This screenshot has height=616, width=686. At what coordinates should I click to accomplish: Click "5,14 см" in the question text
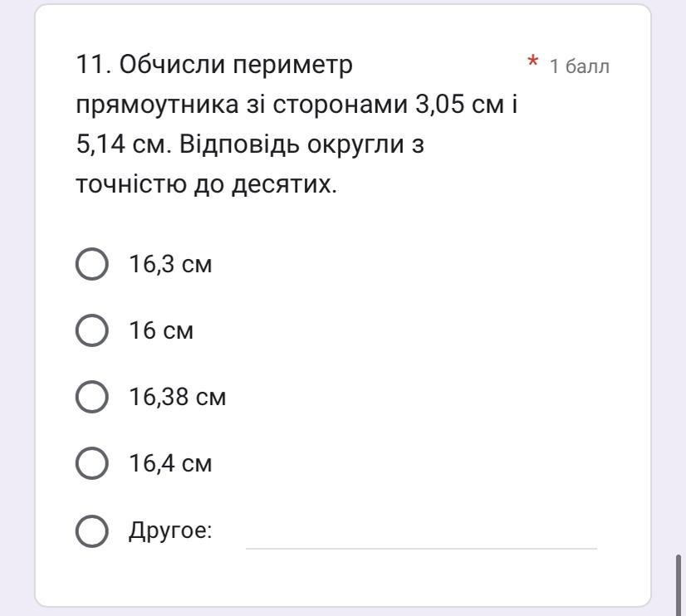point(111,145)
